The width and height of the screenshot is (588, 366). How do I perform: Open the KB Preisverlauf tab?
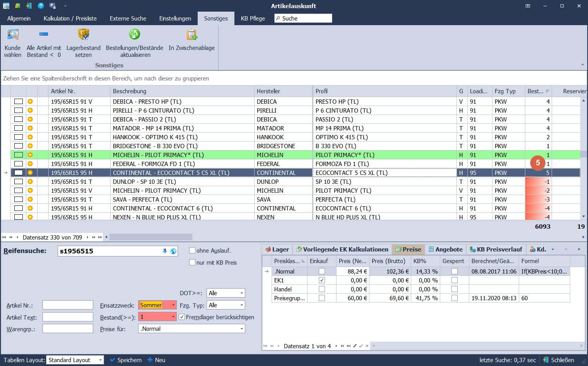pyautogui.click(x=496, y=250)
